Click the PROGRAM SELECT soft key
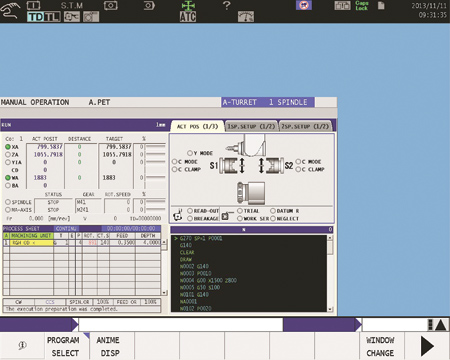 point(67,346)
